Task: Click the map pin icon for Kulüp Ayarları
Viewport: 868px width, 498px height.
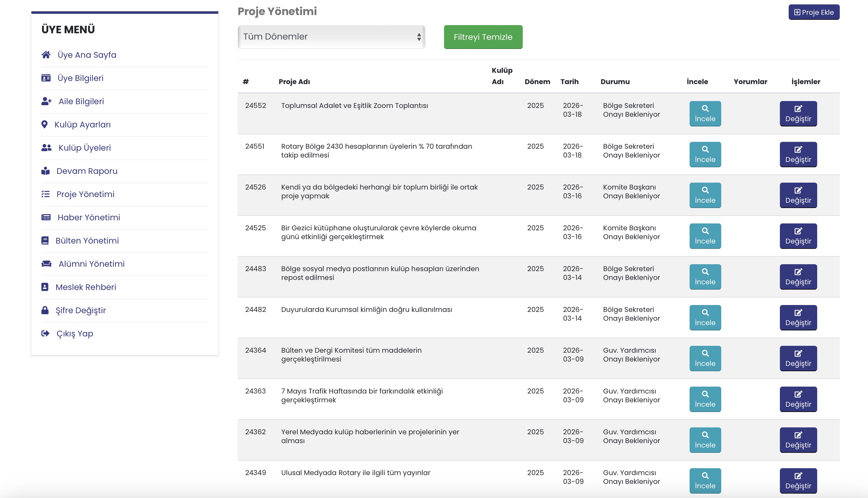Action: coord(45,125)
